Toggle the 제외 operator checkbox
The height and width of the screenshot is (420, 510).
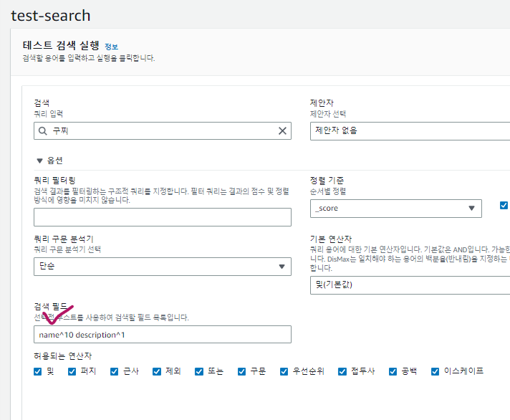[157, 371]
